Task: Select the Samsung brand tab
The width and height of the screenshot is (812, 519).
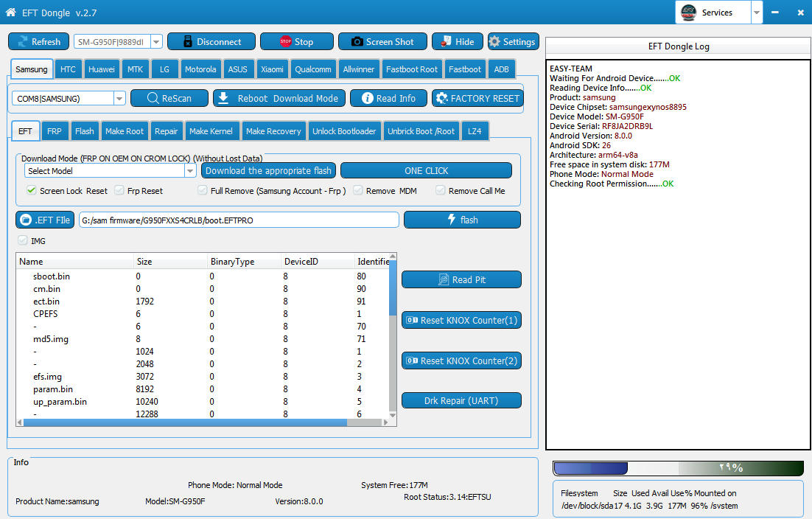Action: click(31, 69)
